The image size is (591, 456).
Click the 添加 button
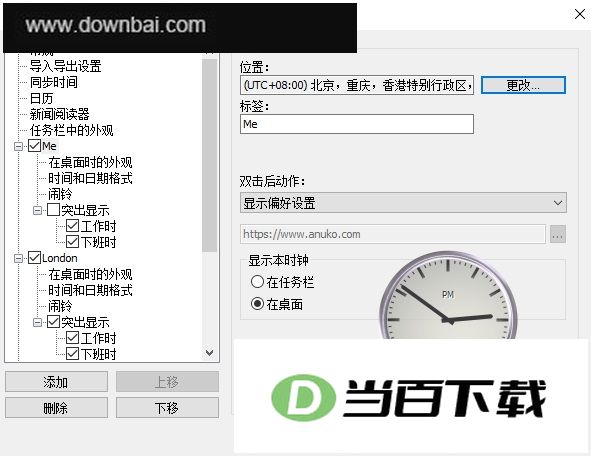tap(56, 382)
